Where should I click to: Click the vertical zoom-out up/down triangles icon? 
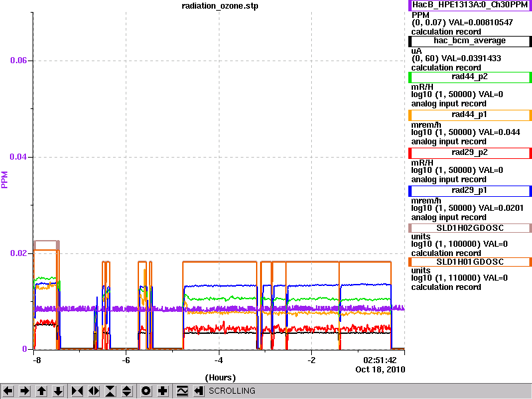pyautogui.click(x=127, y=391)
